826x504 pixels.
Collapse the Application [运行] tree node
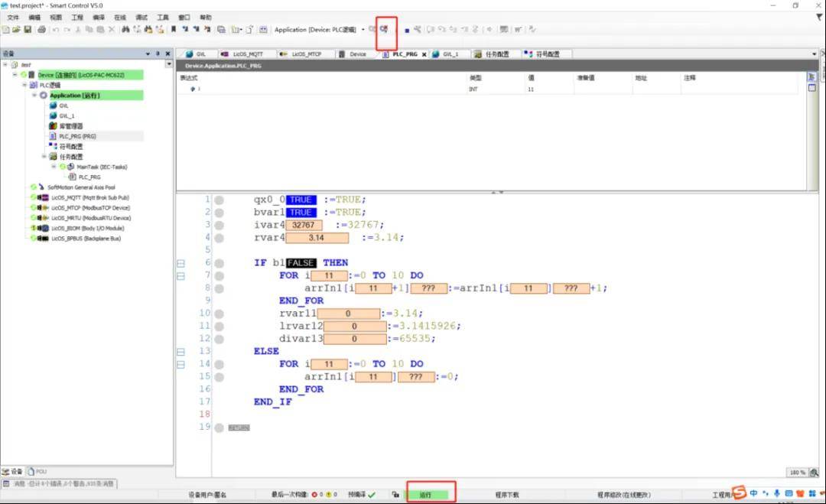pos(34,96)
